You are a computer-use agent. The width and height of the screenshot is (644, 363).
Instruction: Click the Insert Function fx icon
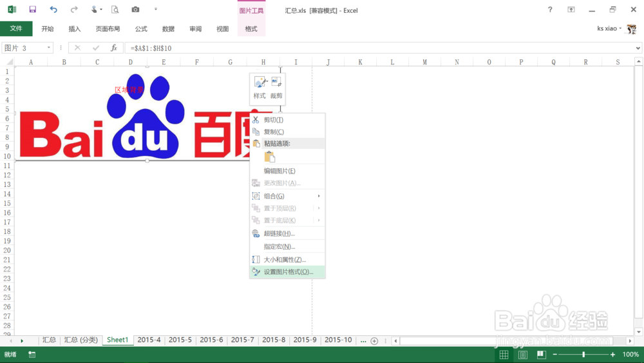(114, 48)
